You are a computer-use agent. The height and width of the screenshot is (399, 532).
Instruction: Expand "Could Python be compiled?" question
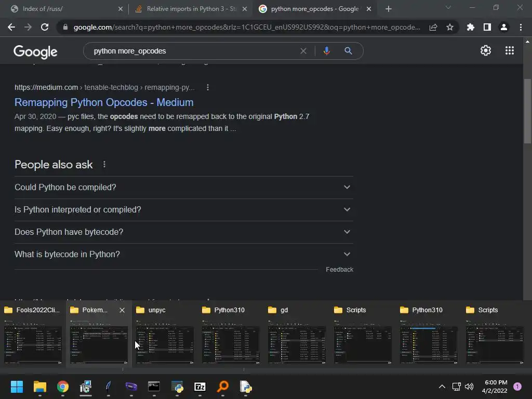point(184,187)
